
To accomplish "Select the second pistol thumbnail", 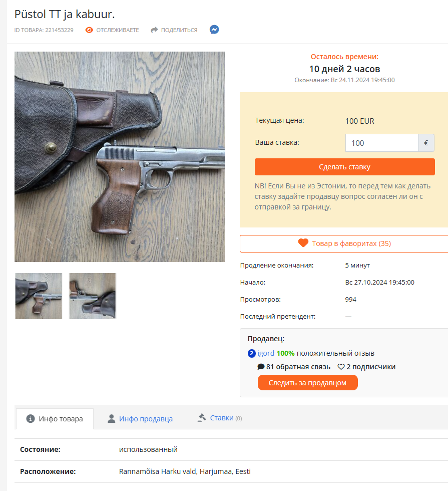I will [x=93, y=296].
